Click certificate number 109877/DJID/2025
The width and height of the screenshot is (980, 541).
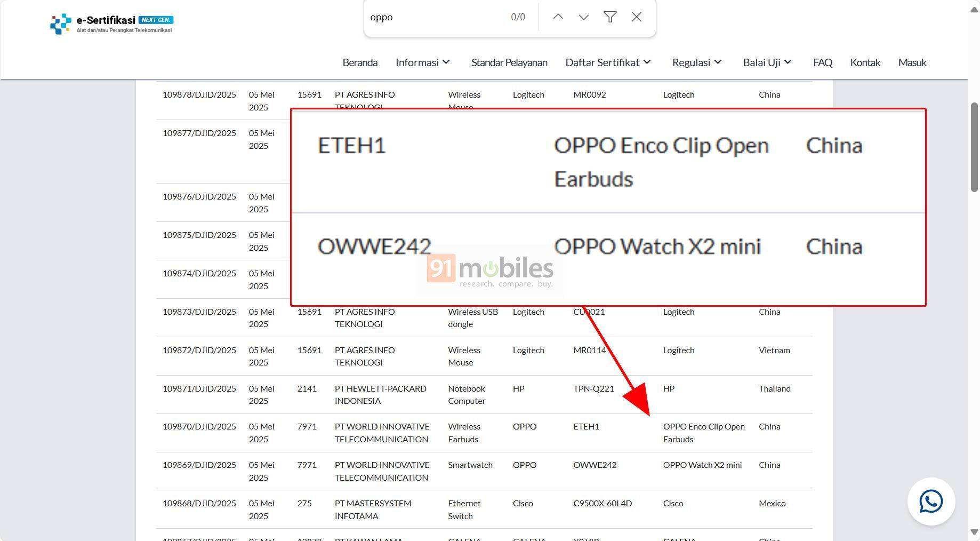[x=199, y=133]
